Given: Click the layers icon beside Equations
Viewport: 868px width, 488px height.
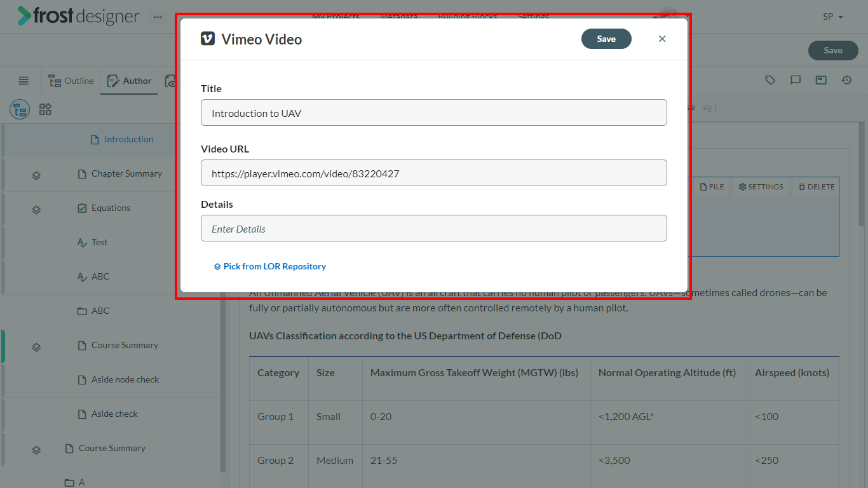Looking at the screenshot, I should coord(36,210).
